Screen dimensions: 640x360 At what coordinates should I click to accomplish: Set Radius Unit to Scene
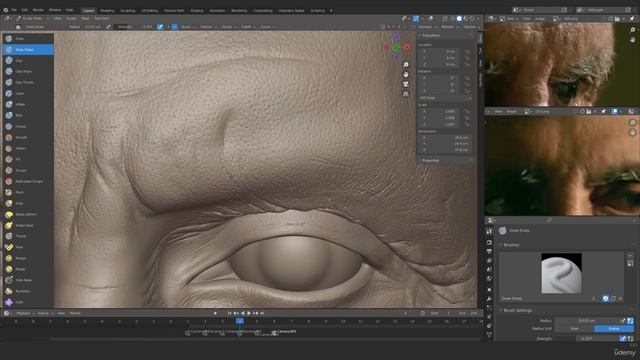pos(614,329)
